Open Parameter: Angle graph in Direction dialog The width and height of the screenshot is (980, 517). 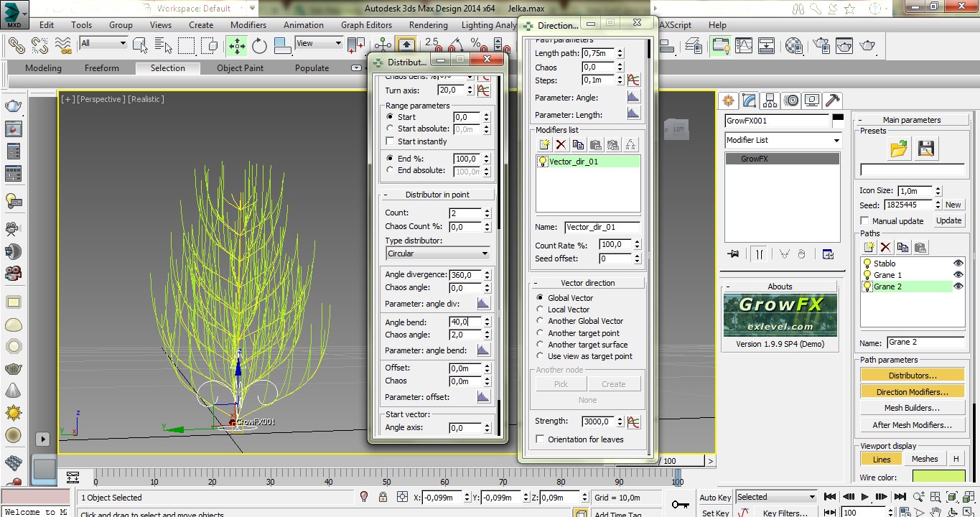pos(633,97)
